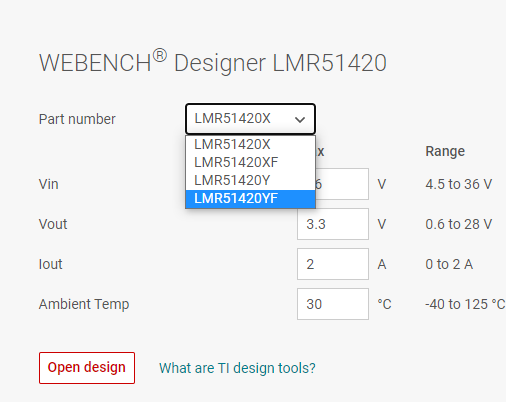Click the chevron arrow in Part number dropdown
Viewport: 506px width, 402px height.
coord(300,120)
